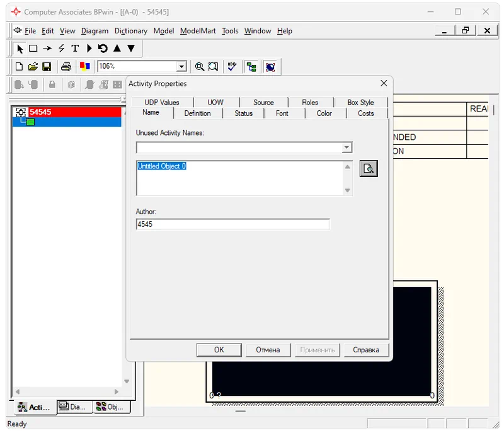
Task: Open the Diagram menu
Action: pos(94,31)
